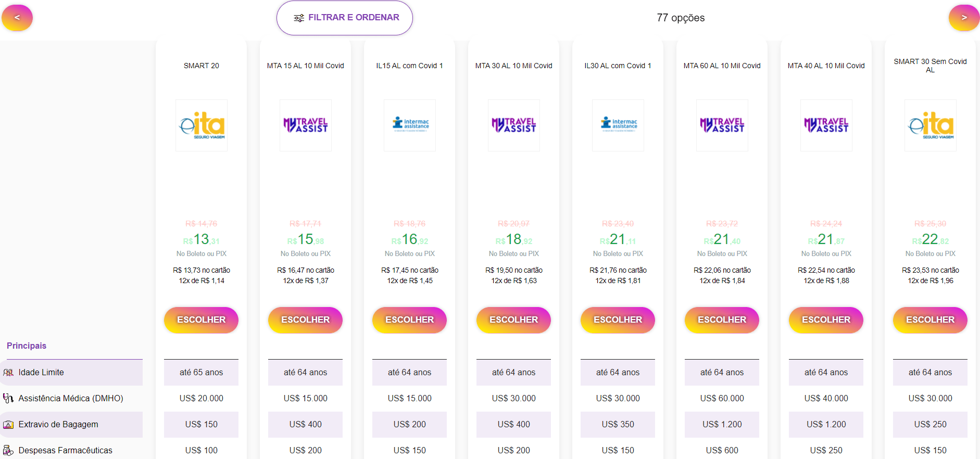Click the SMART 20 plan title
The height and width of the screenshot is (459, 980).
[x=202, y=66]
